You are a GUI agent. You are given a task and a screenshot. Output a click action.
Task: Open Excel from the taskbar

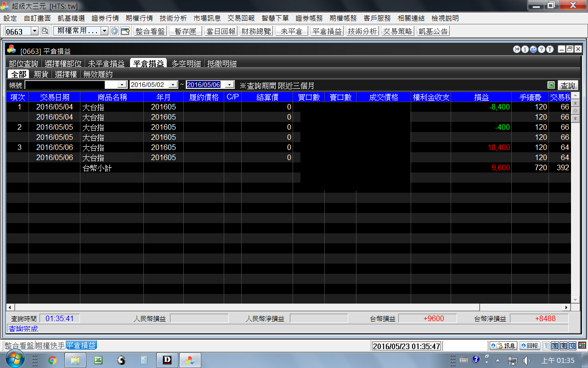(98, 360)
